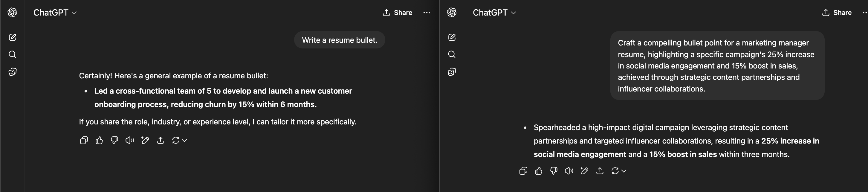This screenshot has height=192, width=868.
Task: Read aloud the left response
Action: (x=130, y=140)
